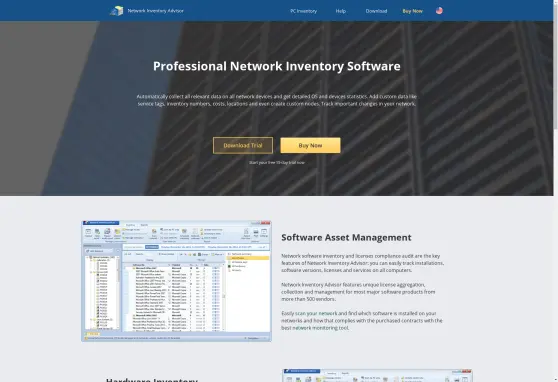
Task: Click Buy Now in the top navigation
Action: point(412,11)
